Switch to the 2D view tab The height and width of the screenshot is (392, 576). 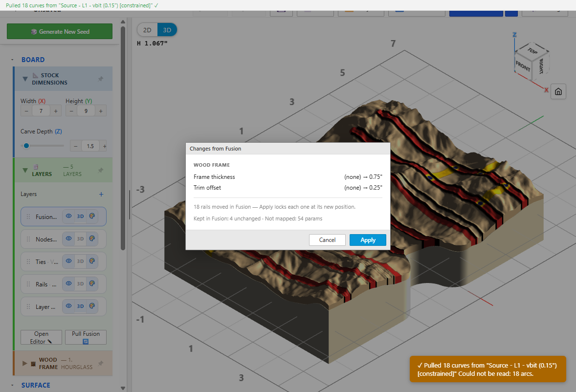pyautogui.click(x=147, y=30)
